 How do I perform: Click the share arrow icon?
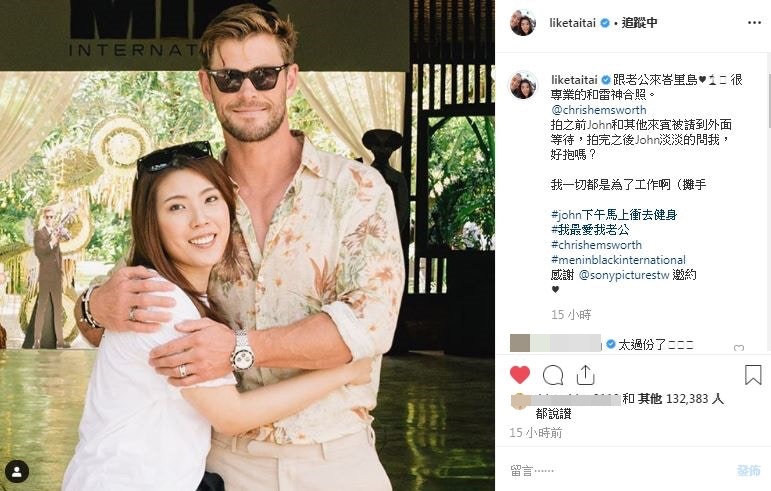585,375
